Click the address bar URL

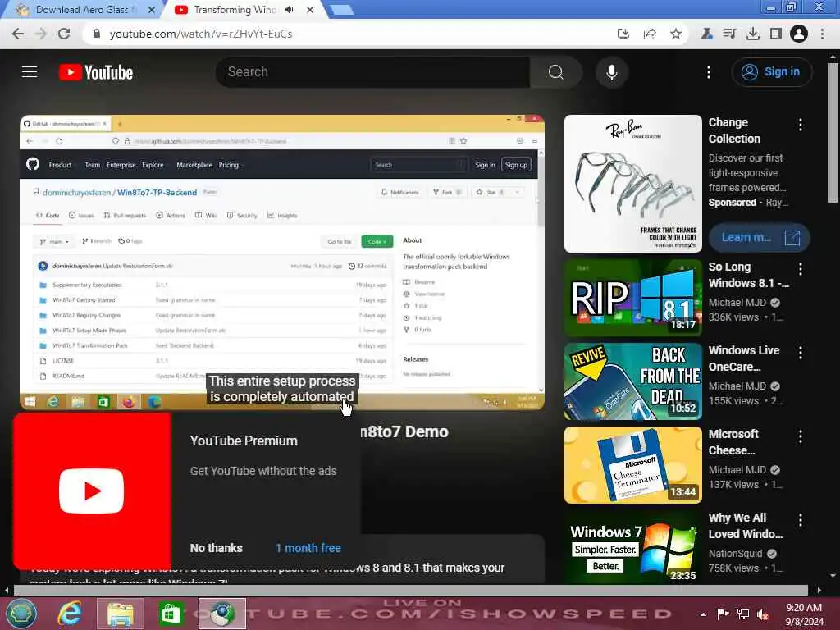[201, 34]
